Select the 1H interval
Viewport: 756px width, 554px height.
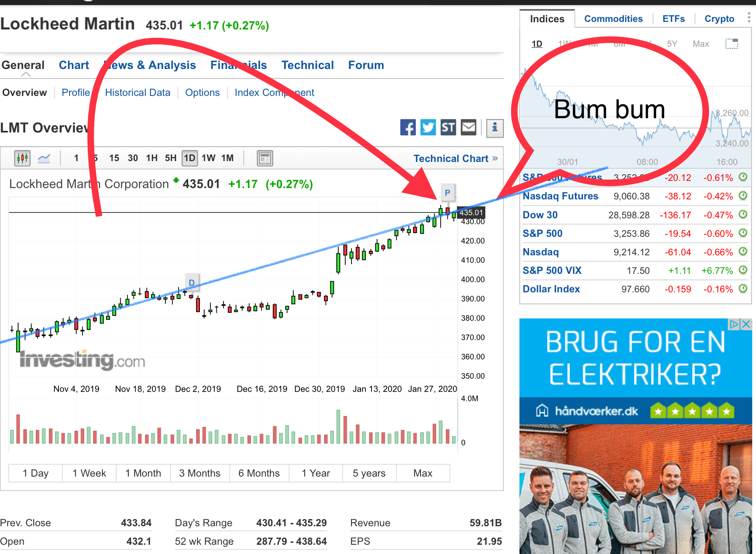click(152, 158)
